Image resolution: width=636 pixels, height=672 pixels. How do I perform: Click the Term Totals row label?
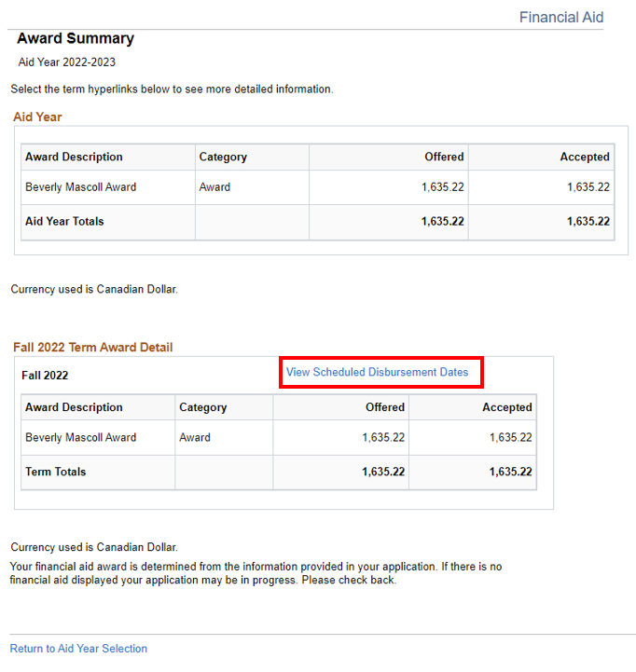[55, 472]
